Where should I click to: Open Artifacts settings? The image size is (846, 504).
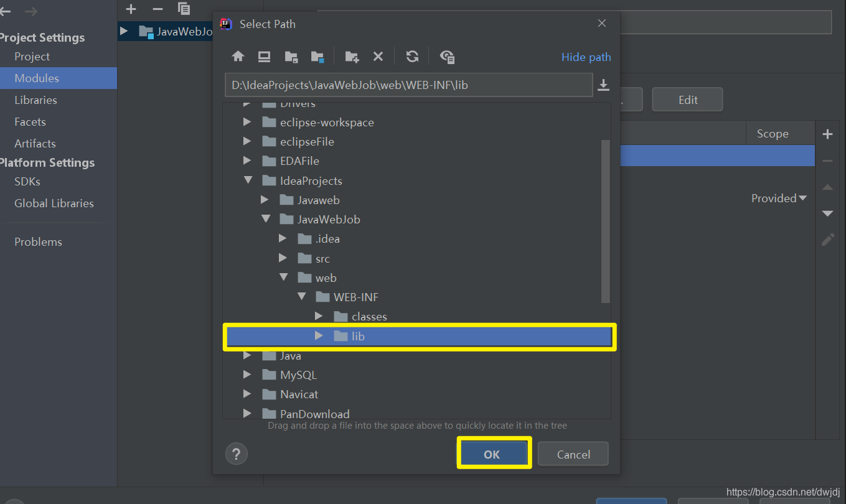[x=35, y=143]
